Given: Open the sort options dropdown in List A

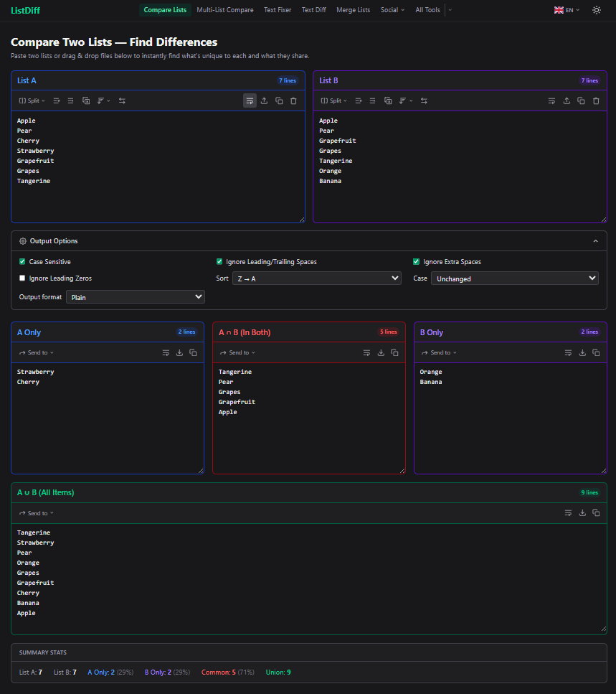Looking at the screenshot, I should tap(103, 101).
